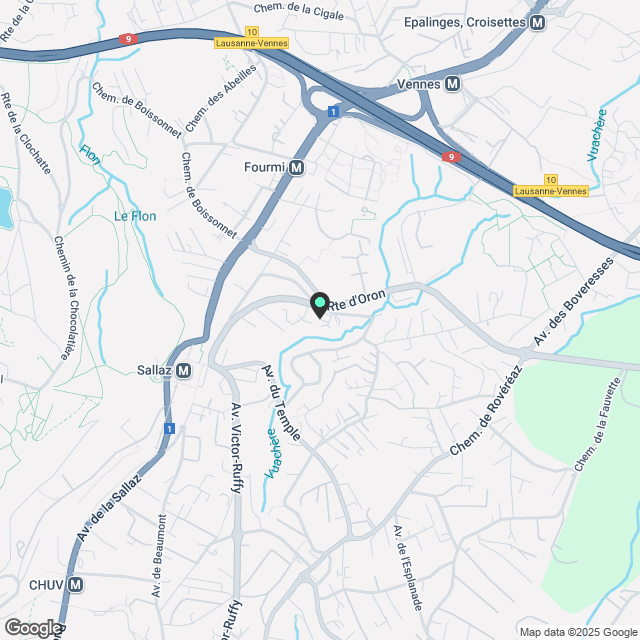
Task: Open the Google logo link
Action: pos(33,628)
